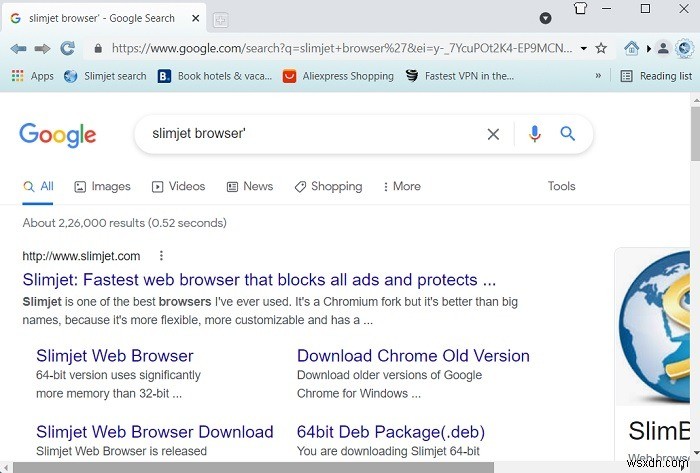Expand options for the slimjet.com result

click(x=161, y=256)
